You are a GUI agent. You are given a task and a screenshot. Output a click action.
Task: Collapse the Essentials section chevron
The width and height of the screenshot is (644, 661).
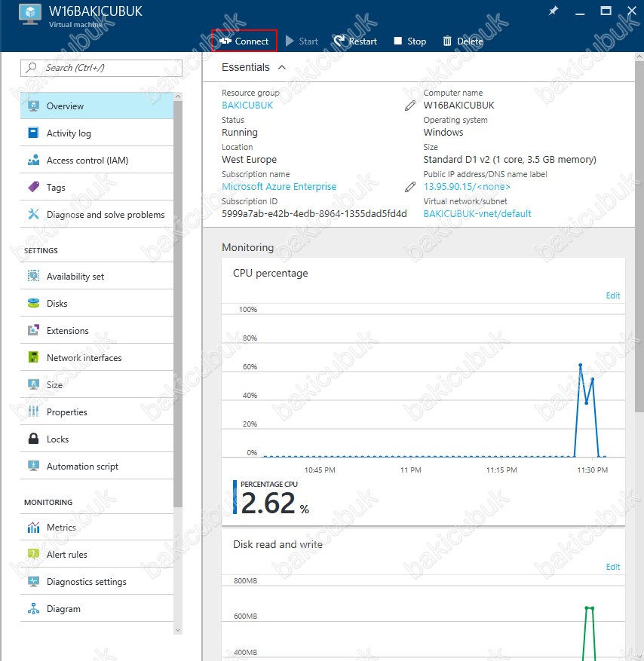coord(282,67)
